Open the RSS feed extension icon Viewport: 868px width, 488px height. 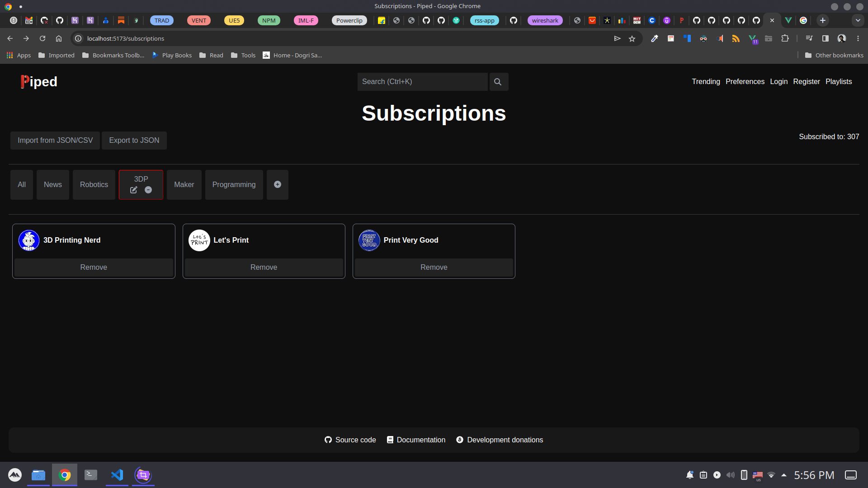pyautogui.click(x=736, y=38)
